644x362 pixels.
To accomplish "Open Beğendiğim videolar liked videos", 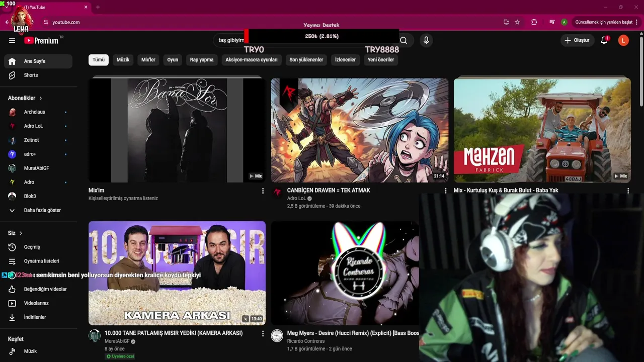I will click(x=38, y=290).
